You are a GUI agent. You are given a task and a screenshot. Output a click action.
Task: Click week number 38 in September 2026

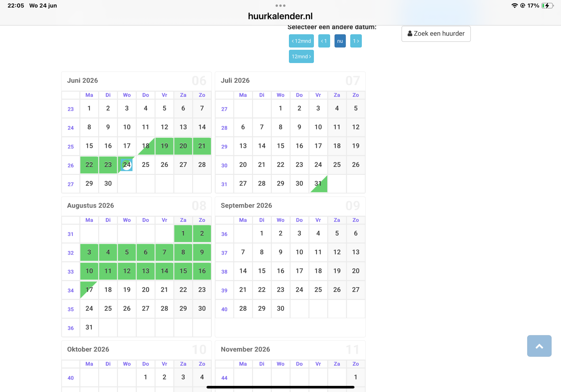coord(224,272)
